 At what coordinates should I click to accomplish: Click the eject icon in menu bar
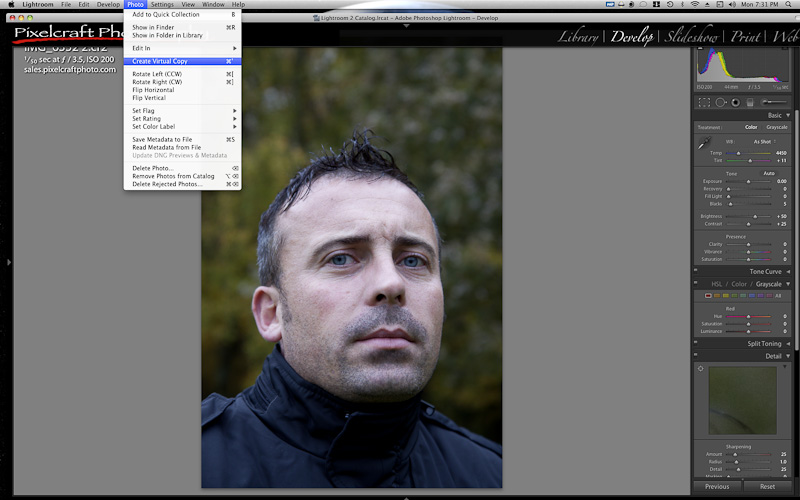pos(708,4)
